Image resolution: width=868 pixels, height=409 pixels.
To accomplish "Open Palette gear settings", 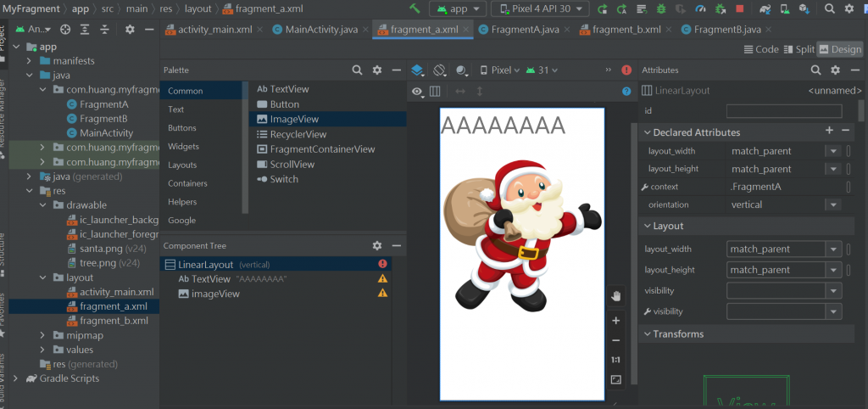I will pyautogui.click(x=377, y=70).
